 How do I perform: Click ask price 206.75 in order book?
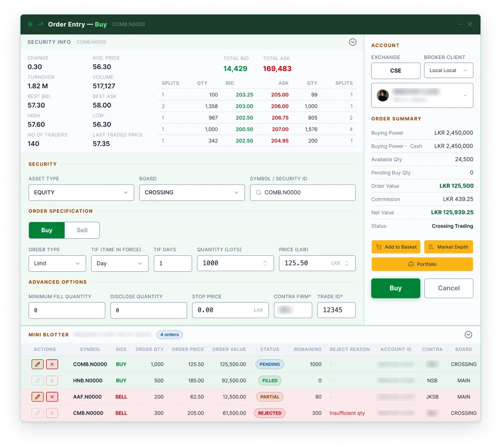point(280,118)
